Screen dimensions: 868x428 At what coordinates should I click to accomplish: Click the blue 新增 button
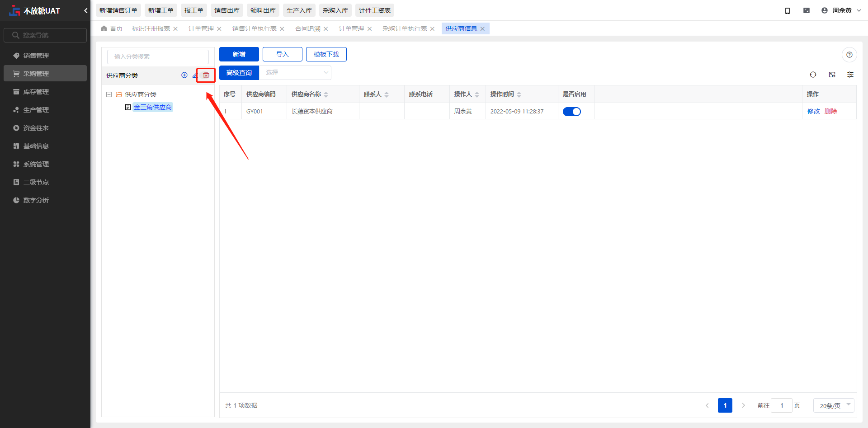pyautogui.click(x=239, y=54)
